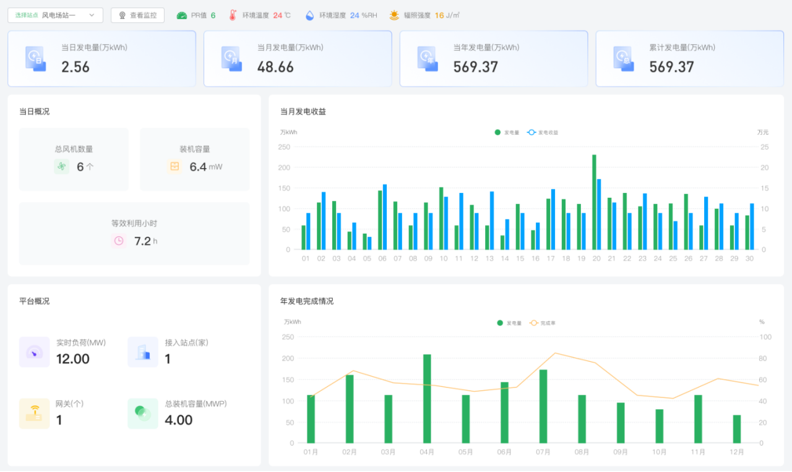Screen dimensions: 792x472
Task: Toggle 发电量 legend in monthly chart
Action: [x=507, y=132]
